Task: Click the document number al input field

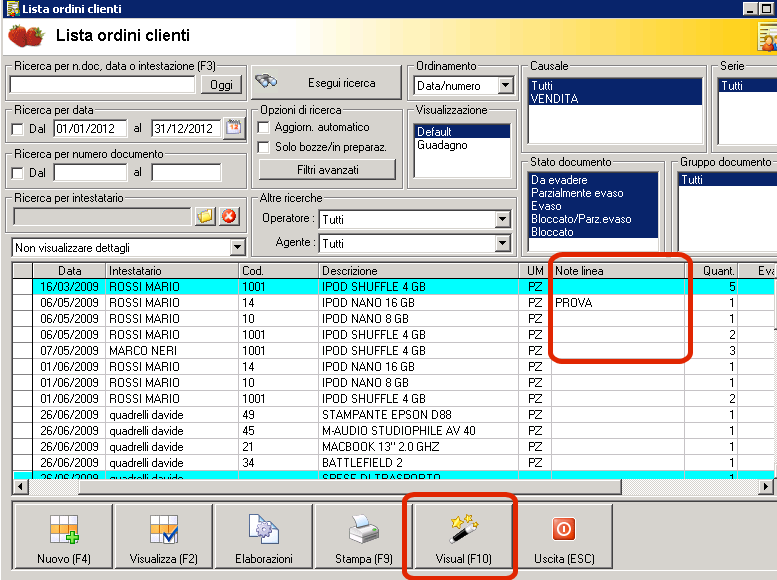Action: pyautogui.click(x=186, y=173)
